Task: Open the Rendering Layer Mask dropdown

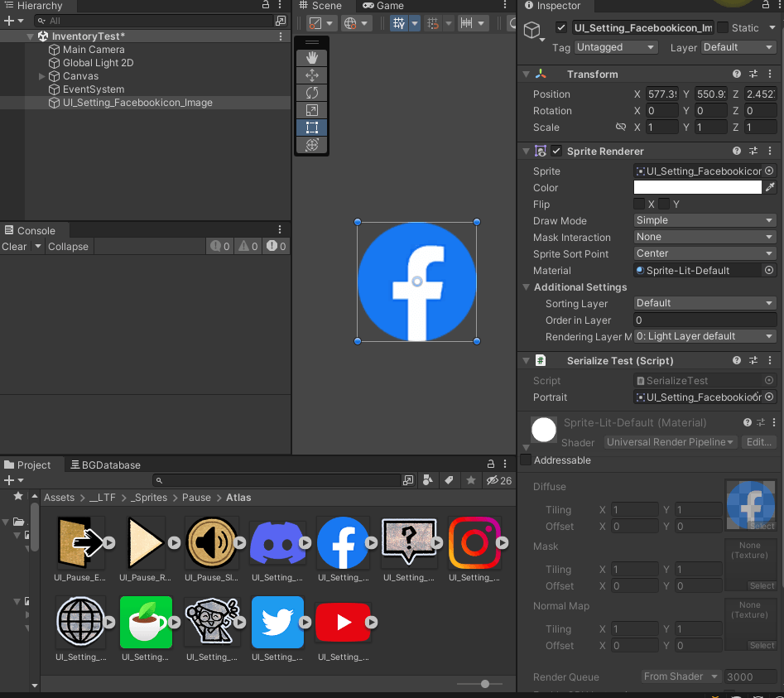Action: (x=705, y=336)
